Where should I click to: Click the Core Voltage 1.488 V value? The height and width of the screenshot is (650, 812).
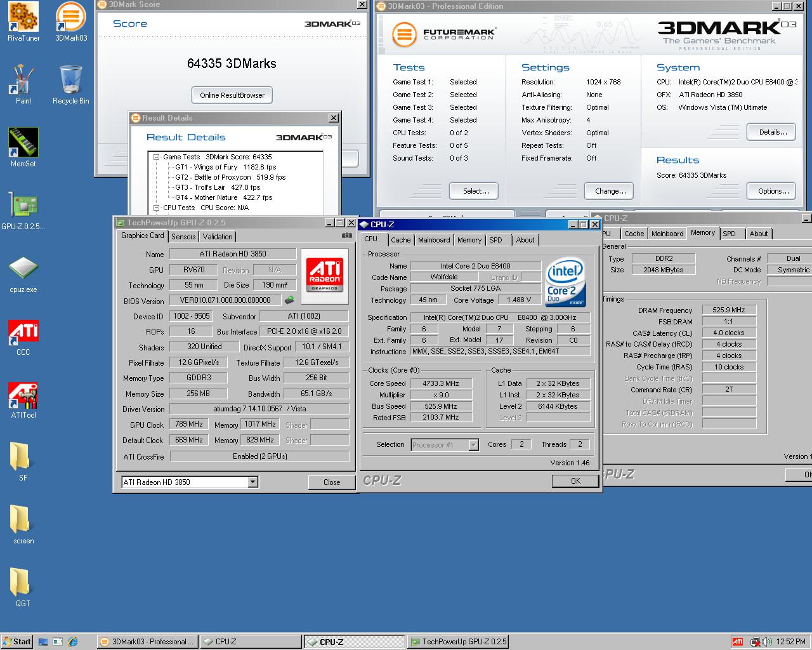click(x=519, y=300)
